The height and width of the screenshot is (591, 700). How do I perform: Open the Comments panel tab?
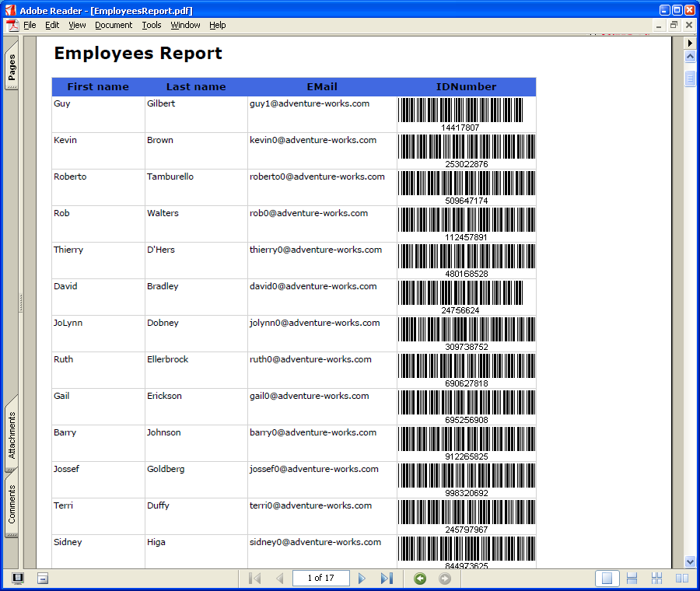[x=12, y=504]
